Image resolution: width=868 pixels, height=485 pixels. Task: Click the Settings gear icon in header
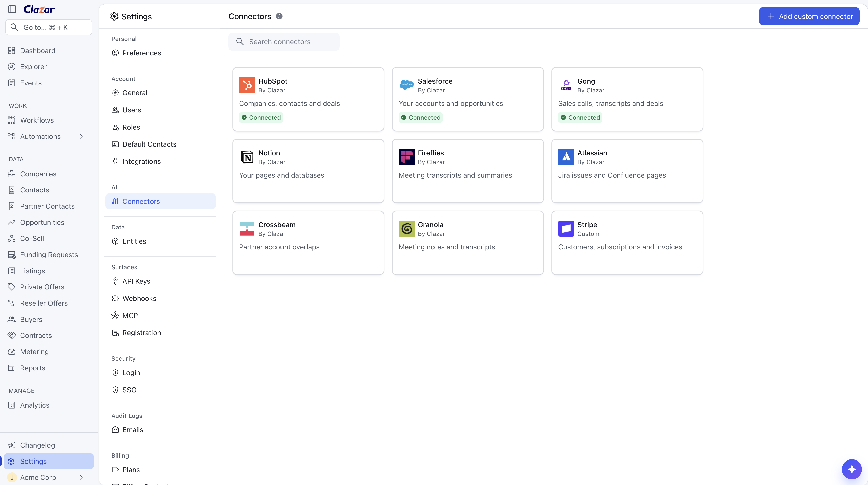(x=114, y=16)
